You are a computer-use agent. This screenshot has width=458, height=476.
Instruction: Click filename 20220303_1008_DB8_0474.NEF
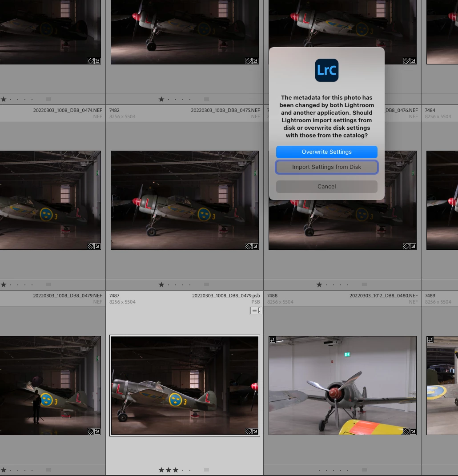[68, 110]
